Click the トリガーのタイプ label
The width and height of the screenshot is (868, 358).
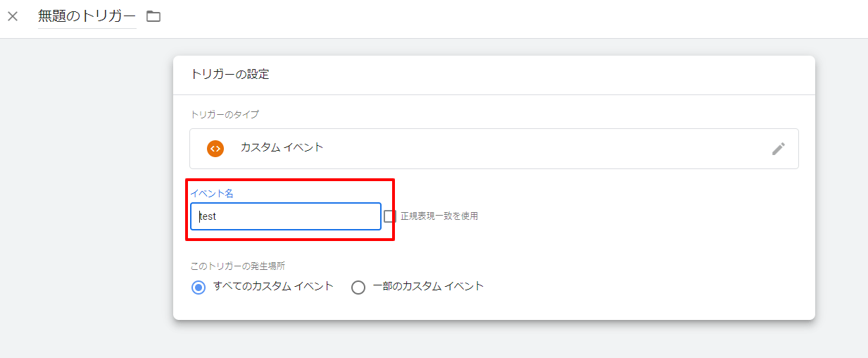pos(225,114)
